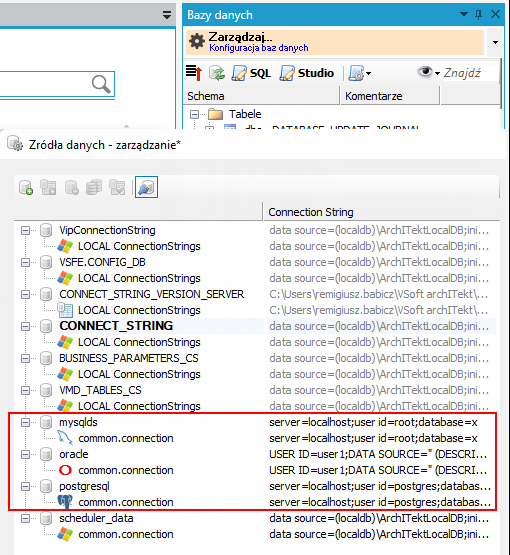Viewport: 510px width, 555px height.
Task: Open the Studio button
Action: pyautogui.click(x=306, y=73)
